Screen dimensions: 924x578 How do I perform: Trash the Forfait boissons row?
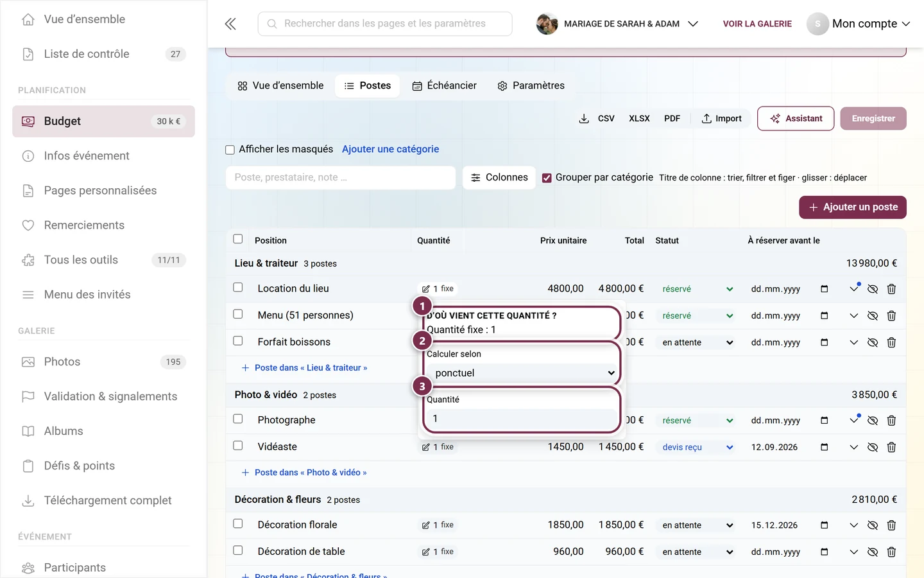[x=891, y=342]
